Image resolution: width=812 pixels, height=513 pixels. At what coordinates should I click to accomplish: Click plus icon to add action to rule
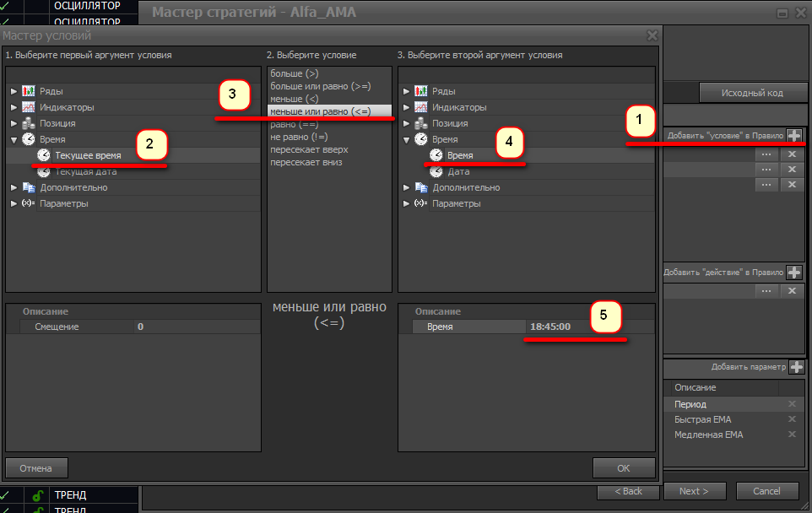(794, 272)
